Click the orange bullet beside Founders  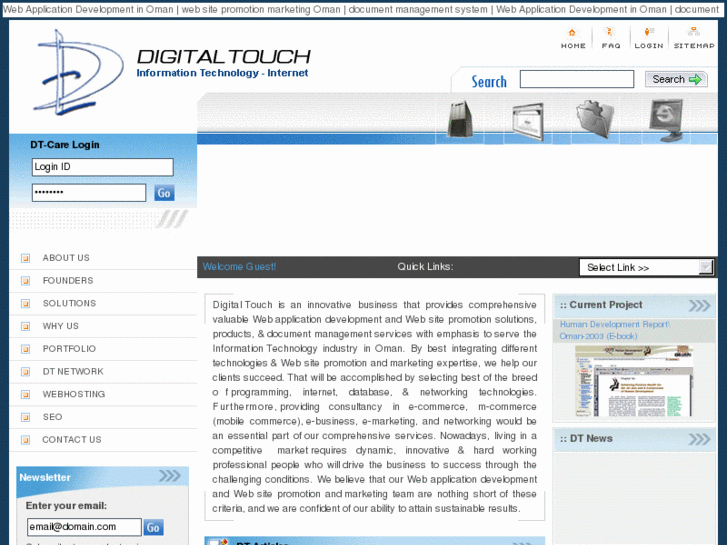26,281
